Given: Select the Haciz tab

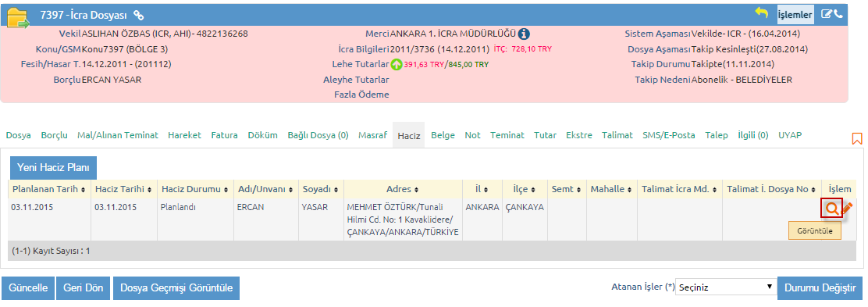Looking at the screenshot, I should coord(408,135).
